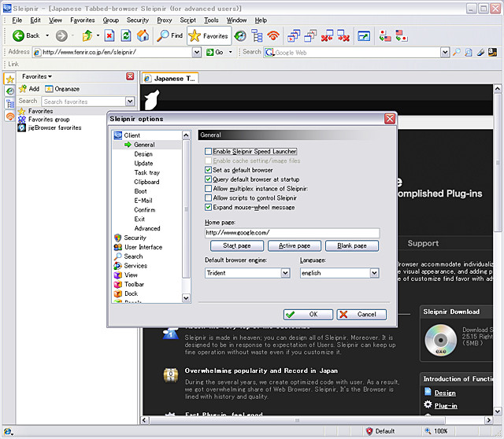Click the options tree scrollbar down arrow
The width and height of the screenshot is (504, 439).
[x=186, y=298]
